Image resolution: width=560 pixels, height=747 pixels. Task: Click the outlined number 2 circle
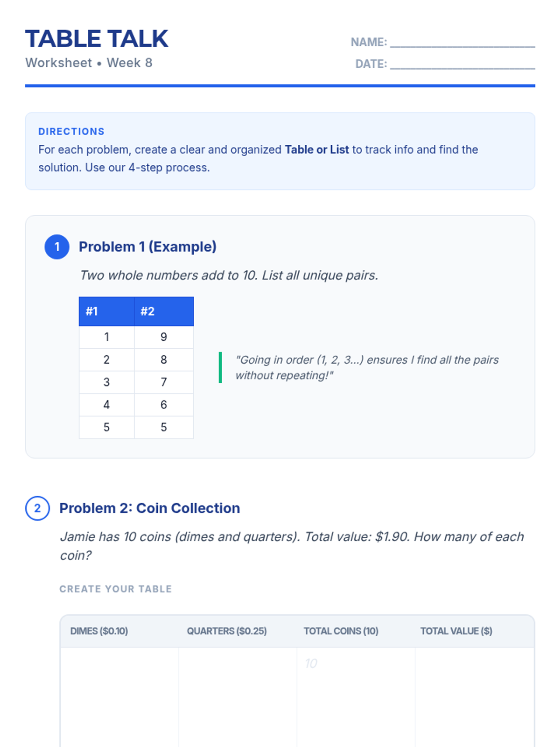37,508
